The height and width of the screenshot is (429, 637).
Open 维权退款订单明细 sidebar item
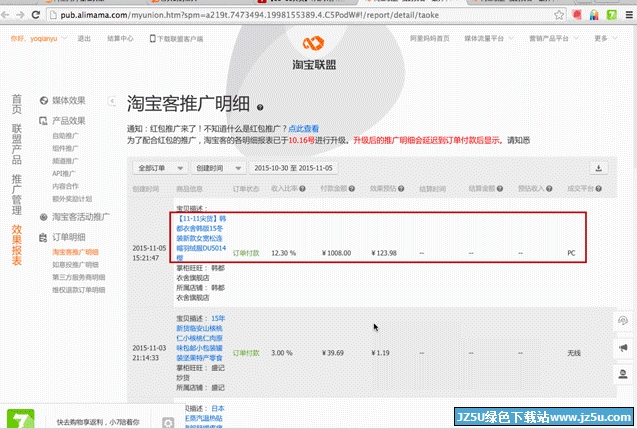click(x=78, y=290)
